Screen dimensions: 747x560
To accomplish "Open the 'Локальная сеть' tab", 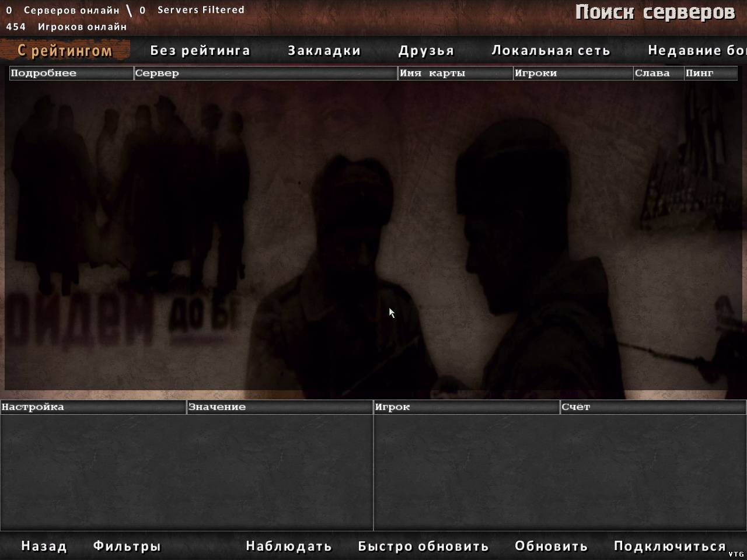I will click(x=550, y=51).
